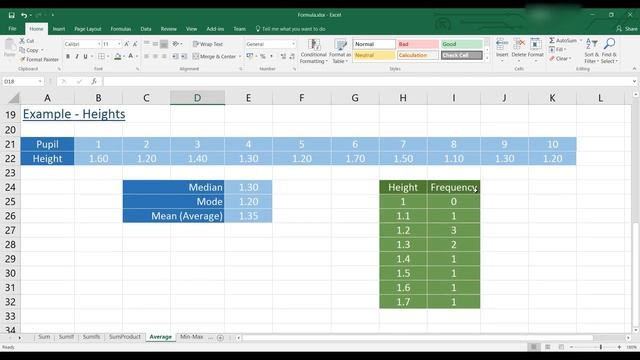Expand the cell styles gallery

[486, 58]
